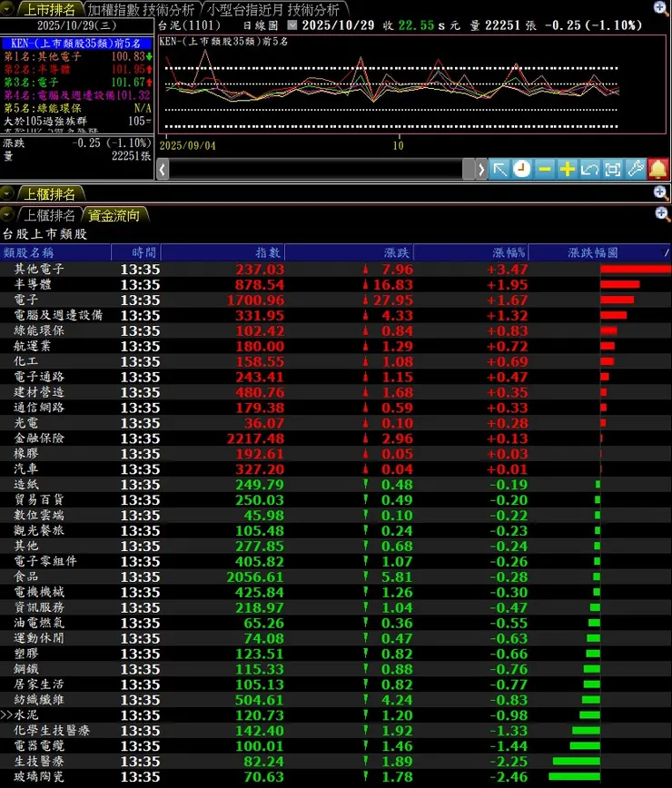Viewport: 672px width, 788px height.
Task: Click the chart's horizontal scrollbar track
Action: (x=315, y=170)
